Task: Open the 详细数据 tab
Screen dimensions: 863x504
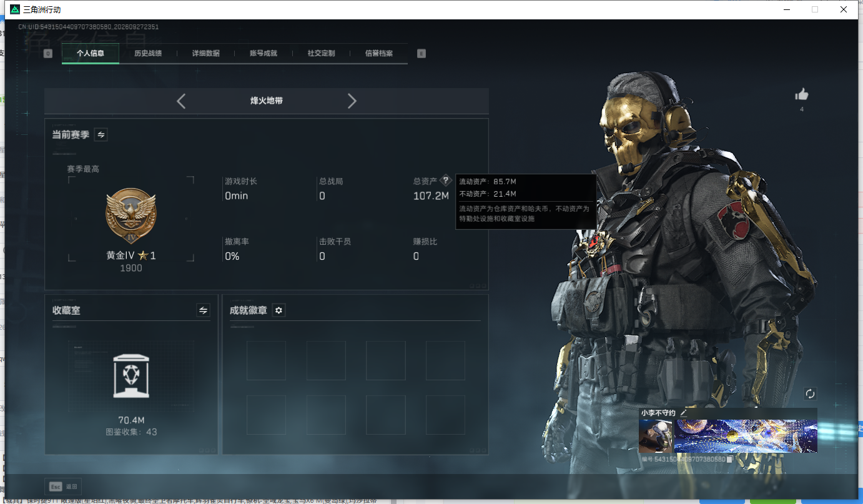Action: point(205,53)
